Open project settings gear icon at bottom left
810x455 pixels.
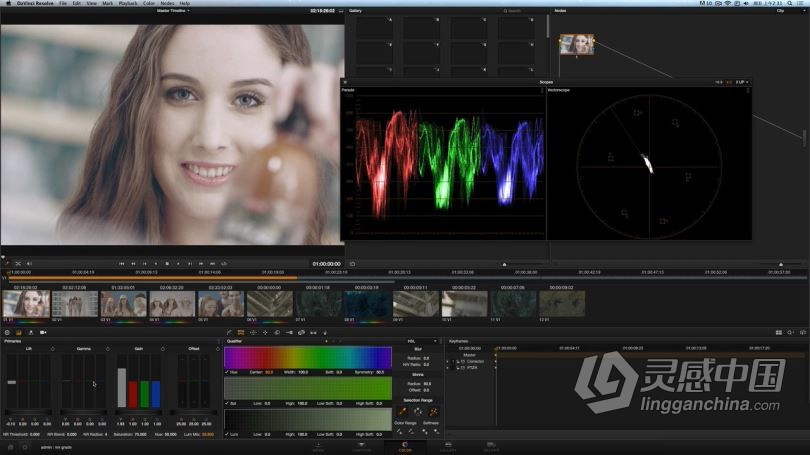click(x=24, y=447)
